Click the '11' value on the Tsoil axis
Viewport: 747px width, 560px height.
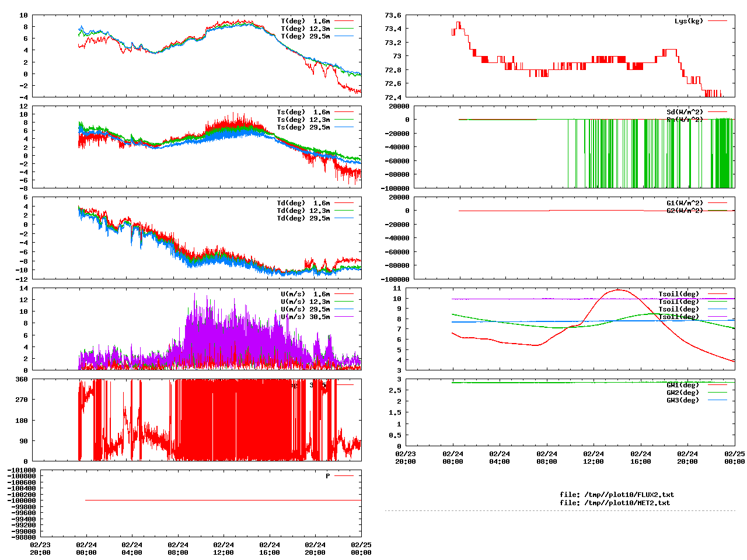[397, 288]
